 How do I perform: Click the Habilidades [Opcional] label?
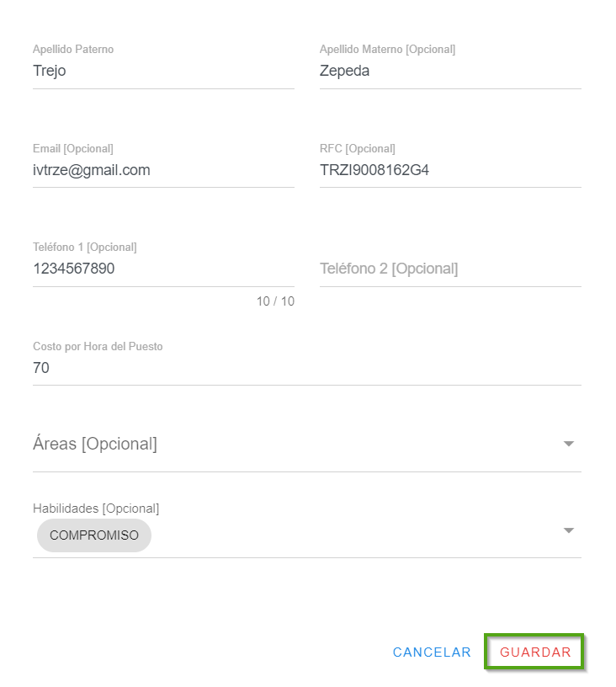tap(96, 509)
